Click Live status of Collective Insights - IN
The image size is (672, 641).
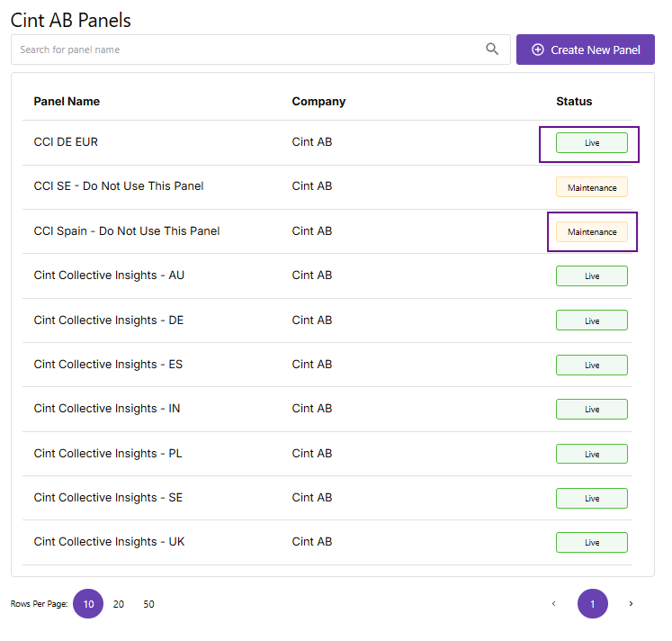click(592, 409)
